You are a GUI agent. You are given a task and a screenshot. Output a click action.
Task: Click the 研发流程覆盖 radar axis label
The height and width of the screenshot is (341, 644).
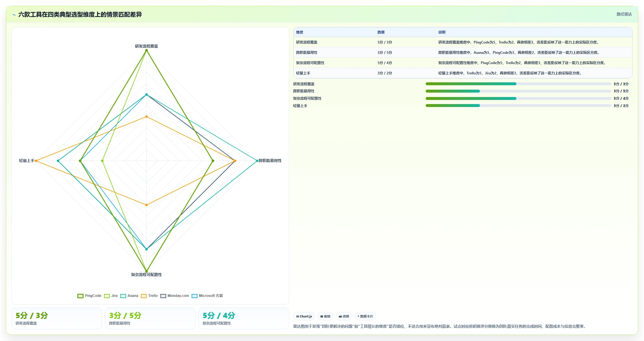[146, 46]
